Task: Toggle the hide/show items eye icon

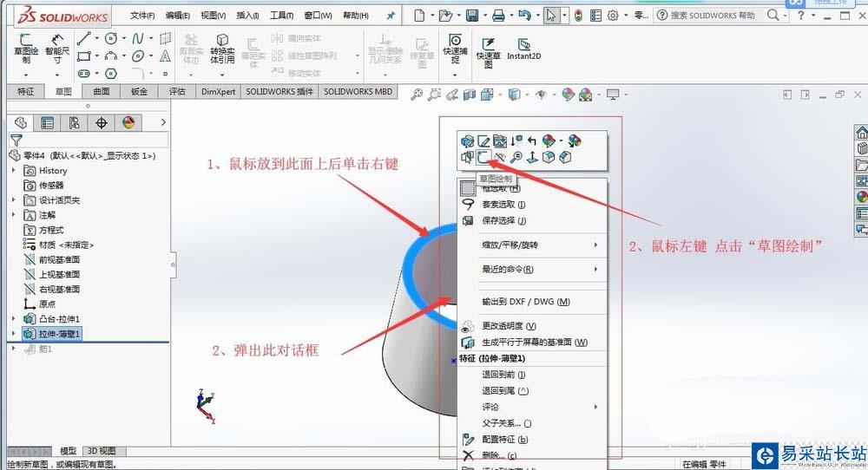Action: coord(541,95)
